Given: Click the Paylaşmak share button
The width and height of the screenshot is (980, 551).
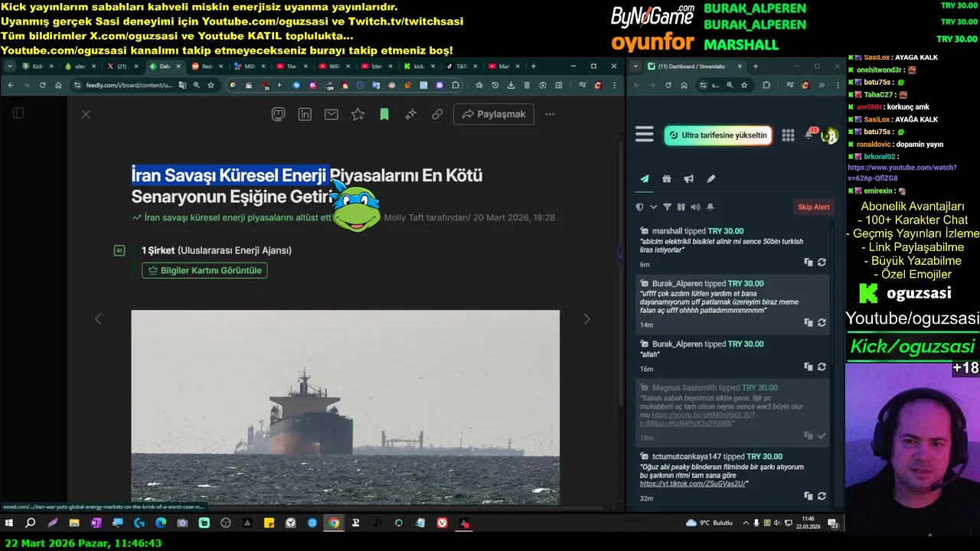Looking at the screenshot, I should pos(494,114).
